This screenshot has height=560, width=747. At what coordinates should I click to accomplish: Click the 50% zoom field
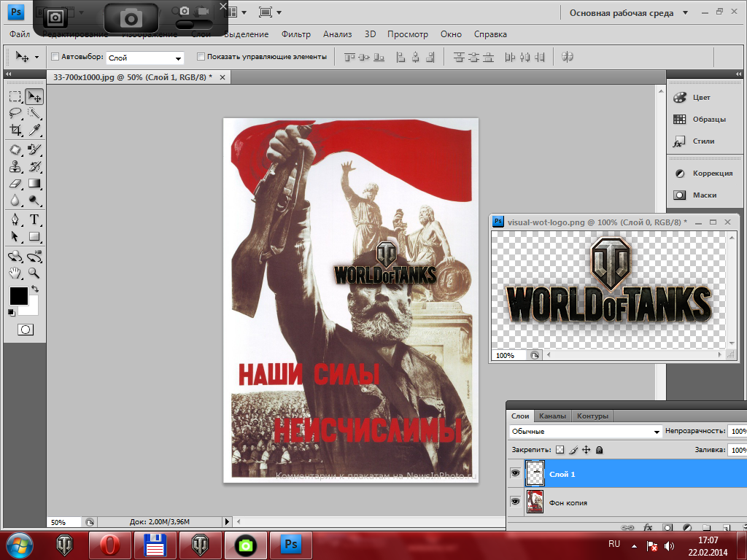click(x=64, y=522)
